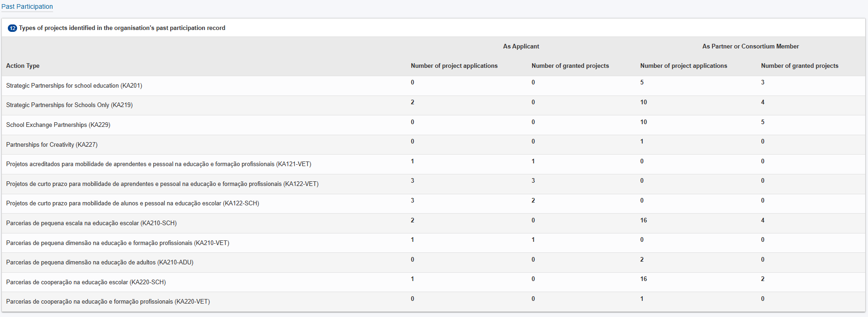This screenshot has height=317, width=868.
Task: Click the 'Action Type' column header
Action: point(23,66)
